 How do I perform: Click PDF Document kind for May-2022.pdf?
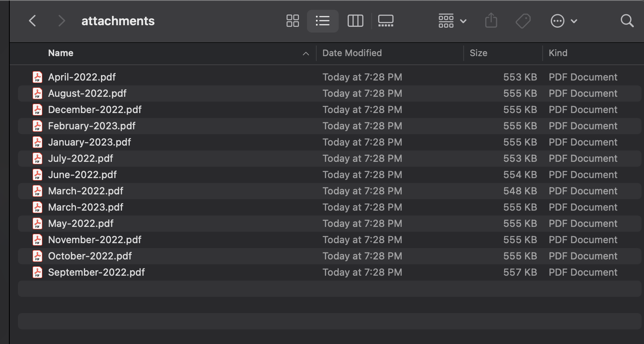(x=583, y=224)
